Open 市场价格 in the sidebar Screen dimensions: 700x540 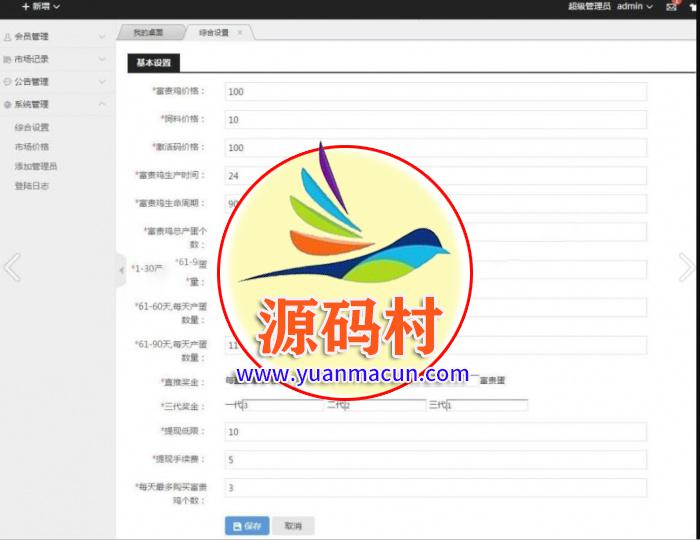point(32,147)
